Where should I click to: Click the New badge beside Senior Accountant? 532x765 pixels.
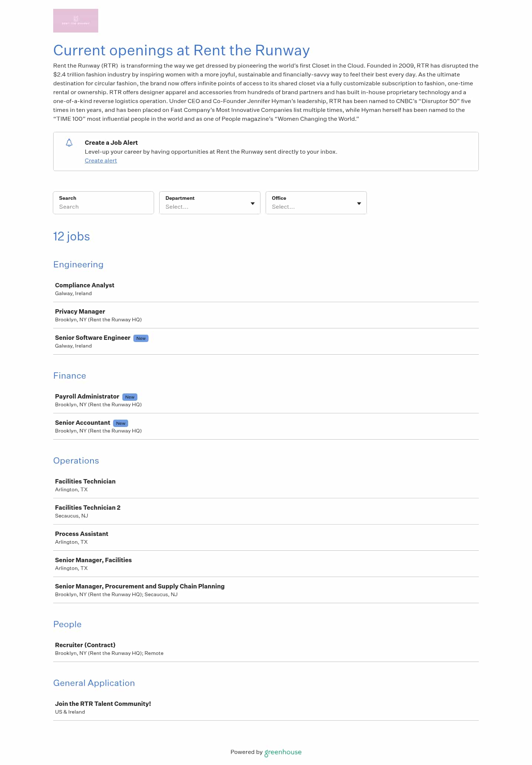(121, 423)
